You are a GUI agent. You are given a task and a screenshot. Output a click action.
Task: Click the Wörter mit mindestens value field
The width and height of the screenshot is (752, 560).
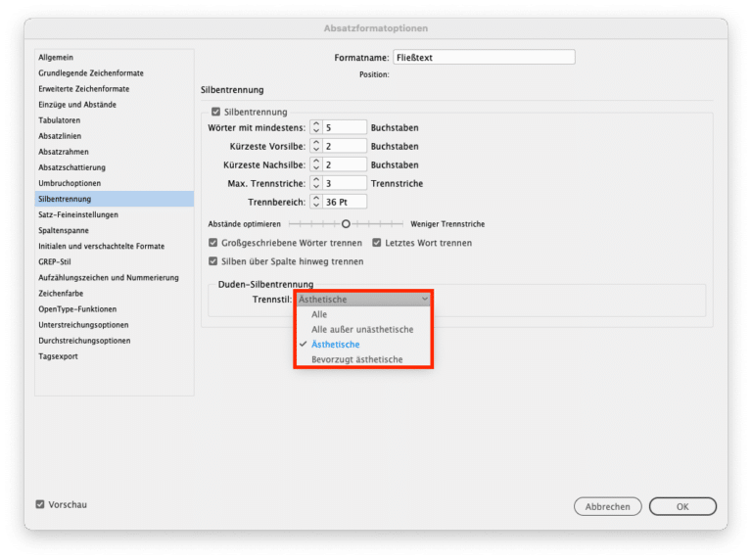(x=345, y=127)
